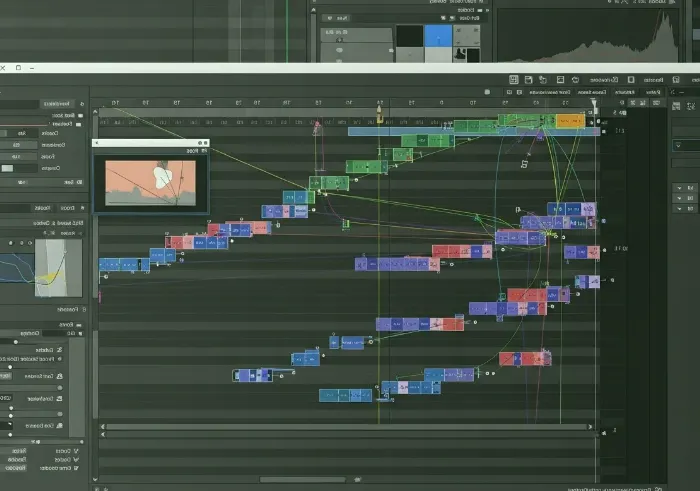This screenshot has height=491, width=700.
Task: Select the blue color swatch in the upper background window
Action: click(438, 36)
